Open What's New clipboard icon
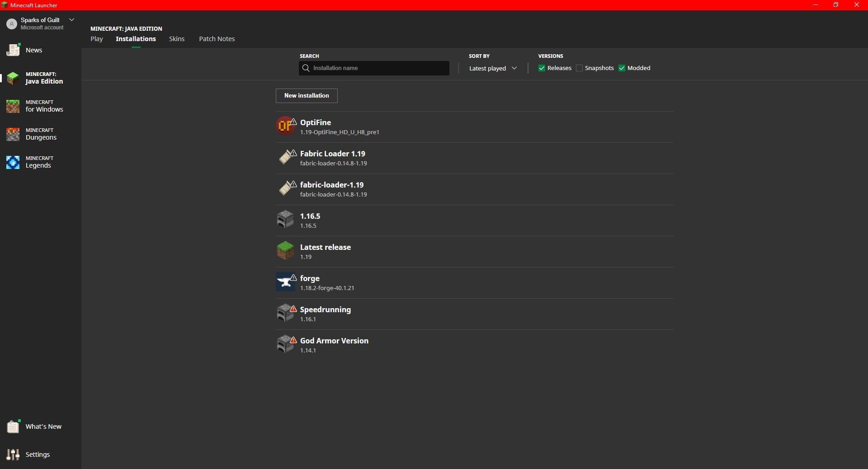Viewport: 868px width, 469px height. [x=13, y=427]
